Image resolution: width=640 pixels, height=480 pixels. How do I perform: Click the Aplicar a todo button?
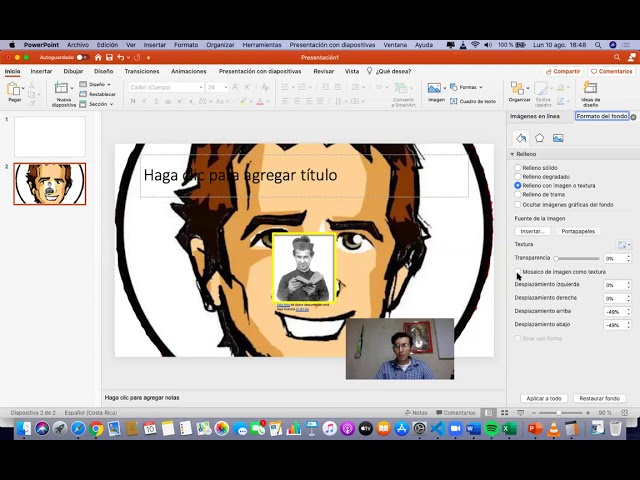click(543, 398)
